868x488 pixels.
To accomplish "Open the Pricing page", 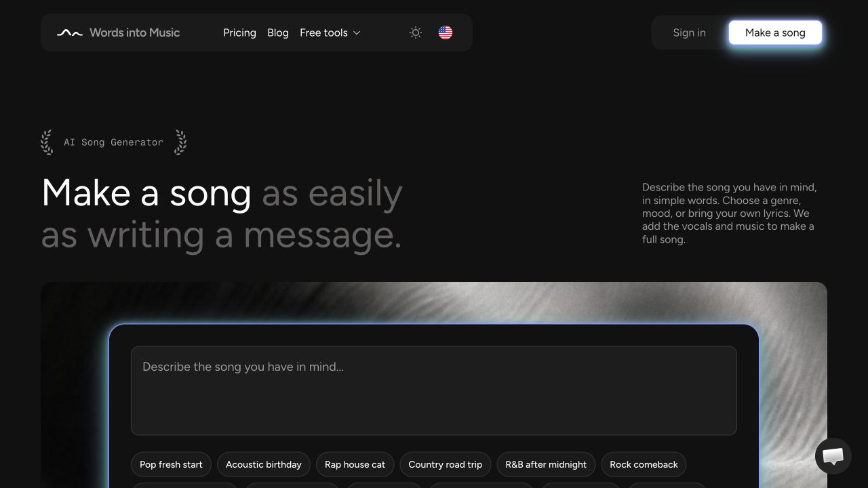I will pos(239,33).
